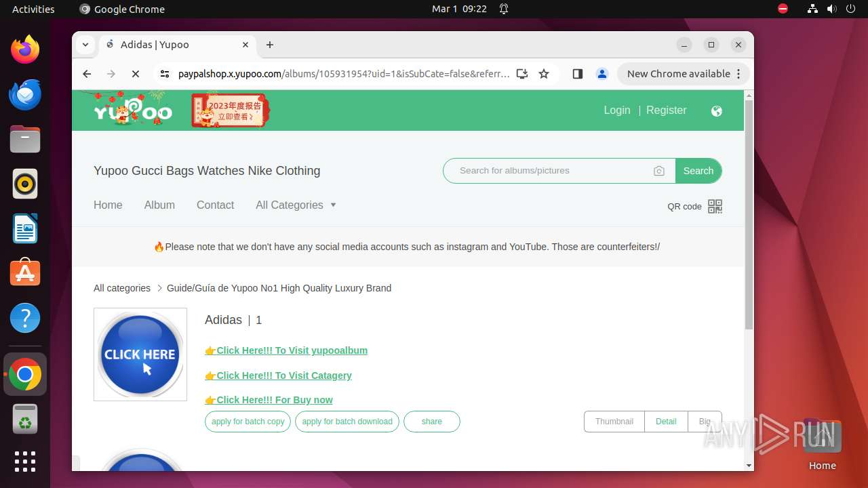Click the red do-not-disturb tray icon

783,9
